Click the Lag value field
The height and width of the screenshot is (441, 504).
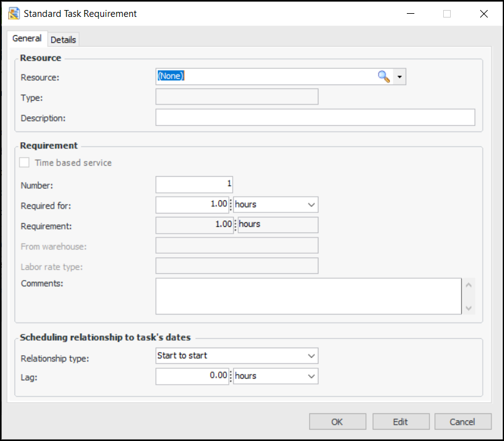[x=192, y=376]
